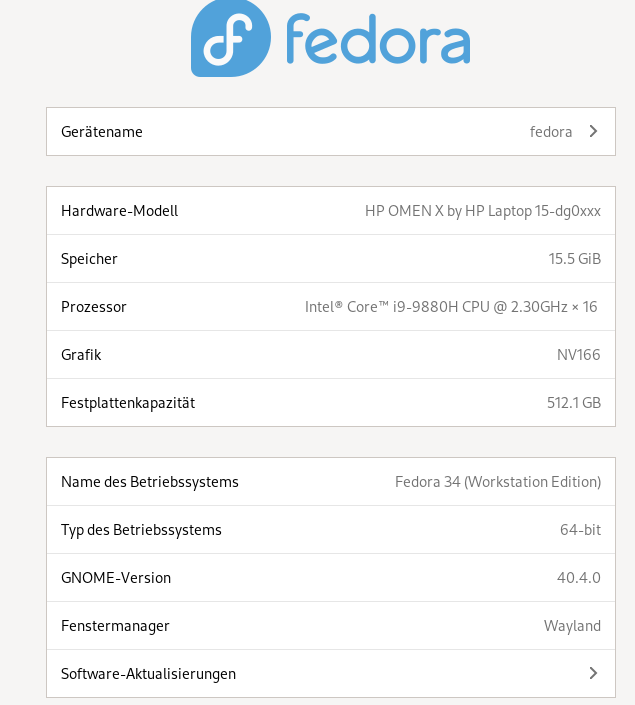Click the Fedora logo icon

click(231, 38)
